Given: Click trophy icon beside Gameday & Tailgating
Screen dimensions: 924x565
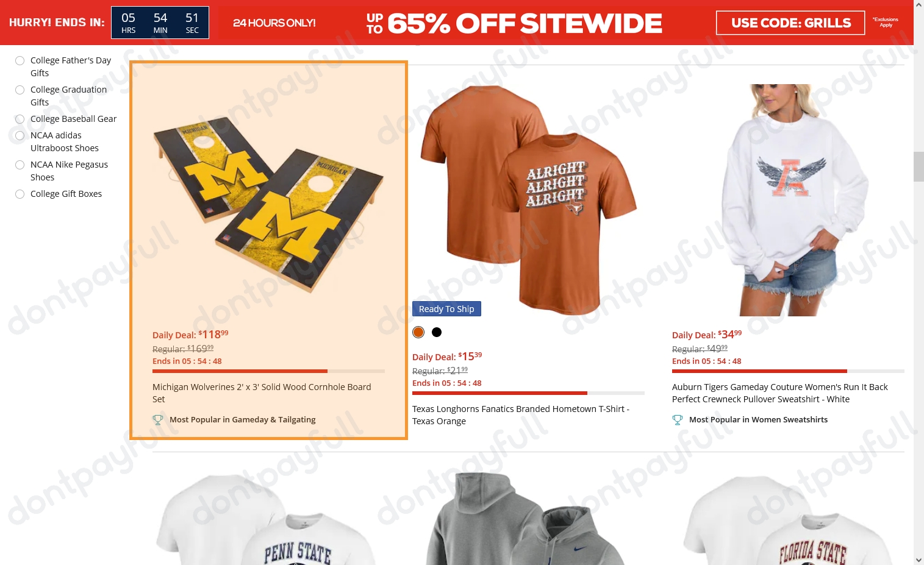Looking at the screenshot, I should [158, 419].
